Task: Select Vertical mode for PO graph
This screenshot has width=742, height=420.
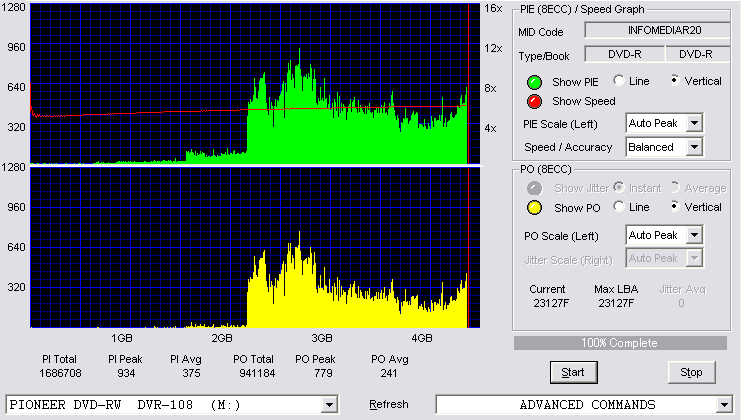Action: pos(675,206)
